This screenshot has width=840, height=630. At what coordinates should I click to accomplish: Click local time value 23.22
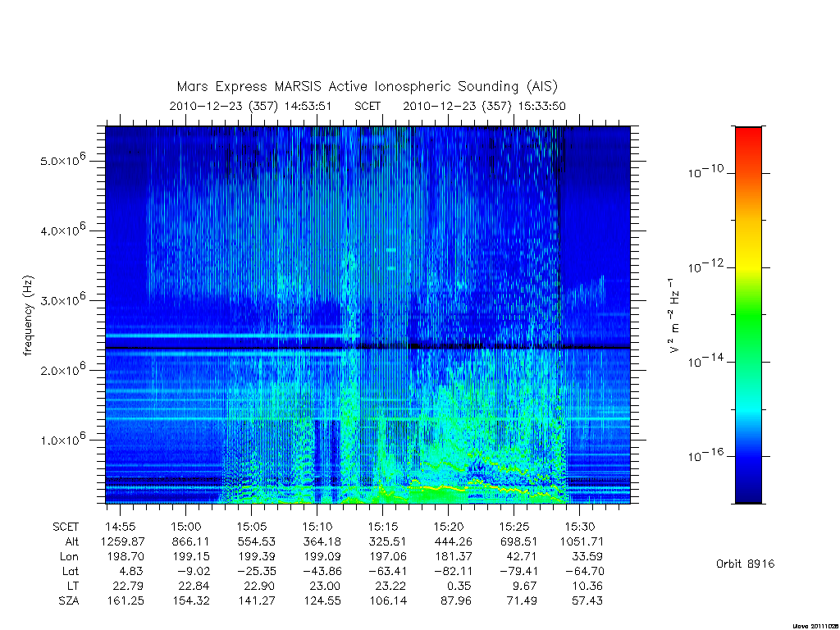pos(390,586)
